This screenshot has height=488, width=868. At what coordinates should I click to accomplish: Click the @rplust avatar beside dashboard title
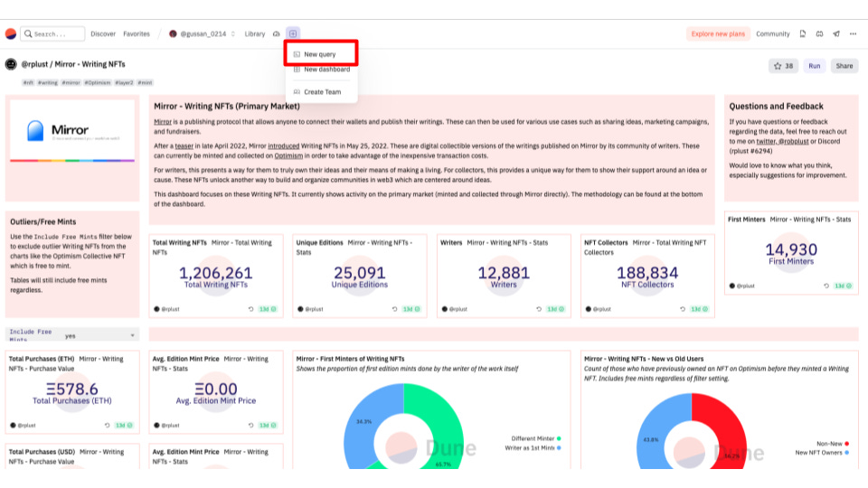tap(11, 64)
